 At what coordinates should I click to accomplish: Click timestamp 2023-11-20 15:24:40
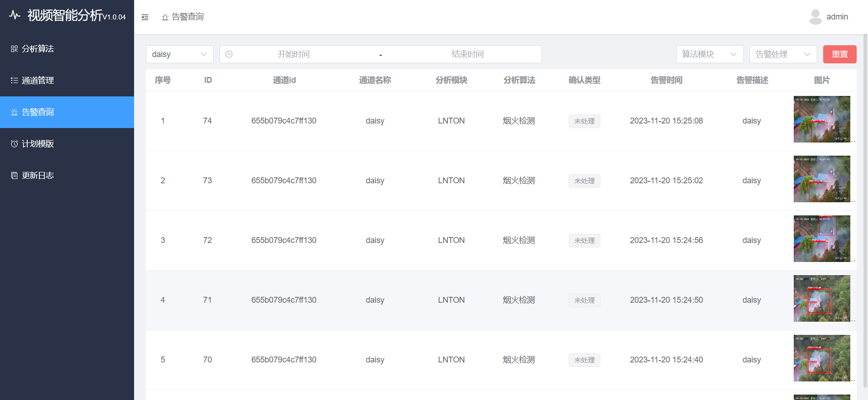667,360
